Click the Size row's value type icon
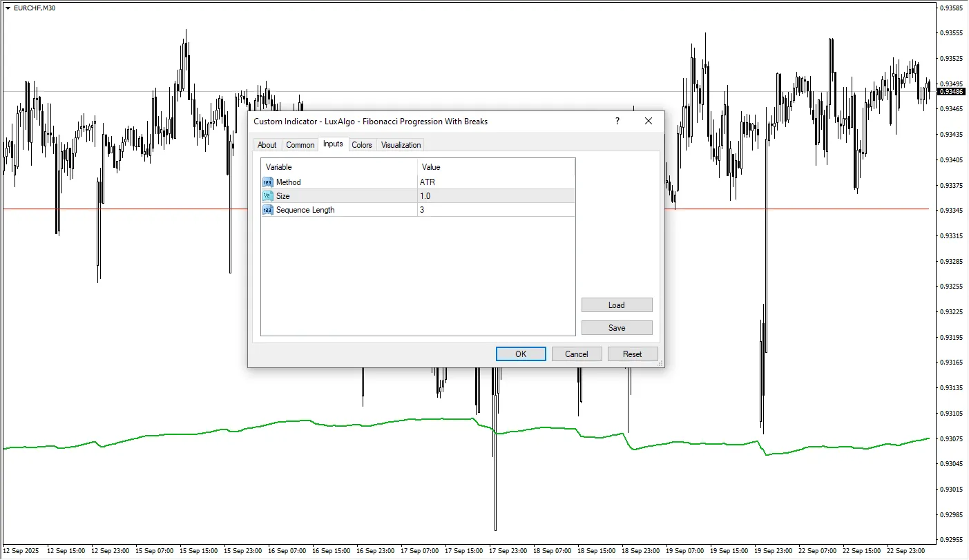 pyautogui.click(x=268, y=196)
